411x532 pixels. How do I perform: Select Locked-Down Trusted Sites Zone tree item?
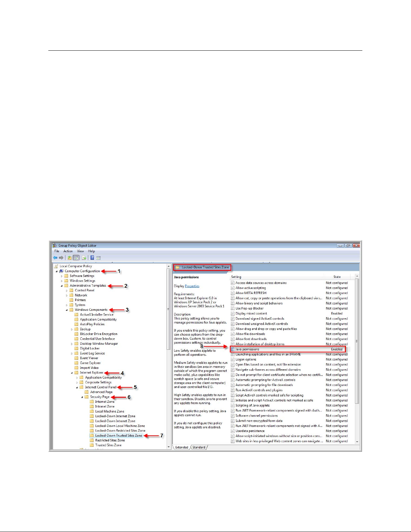pyautogui.click(x=119, y=436)
